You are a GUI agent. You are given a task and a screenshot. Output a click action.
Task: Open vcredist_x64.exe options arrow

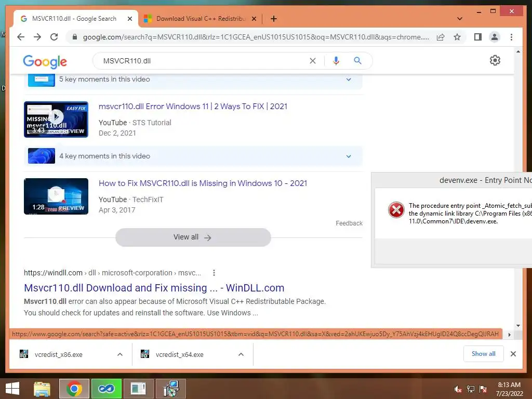(241, 354)
